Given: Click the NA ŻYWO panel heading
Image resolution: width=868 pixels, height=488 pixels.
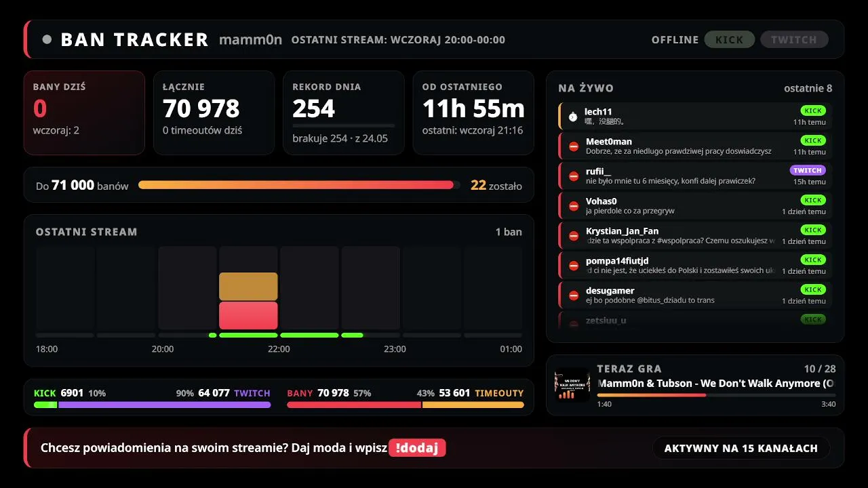Looking at the screenshot, I should pyautogui.click(x=586, y=88).
